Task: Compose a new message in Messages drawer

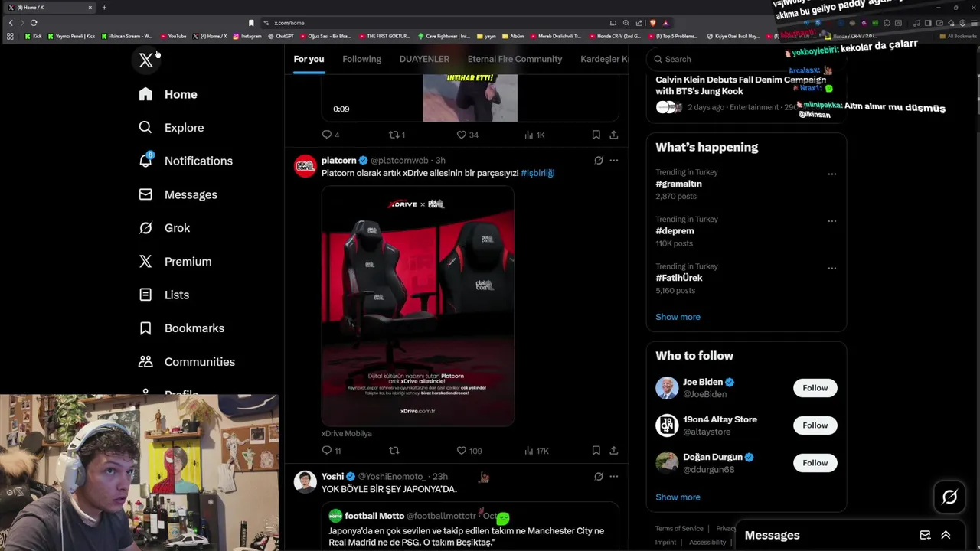Action: click(925, 536)
